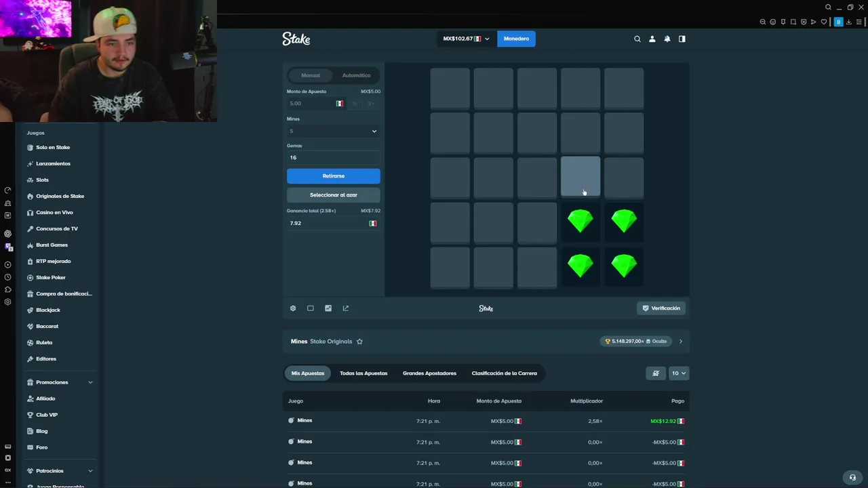
Task: Halve the bet with ½ button
Action: click(355, 104)
